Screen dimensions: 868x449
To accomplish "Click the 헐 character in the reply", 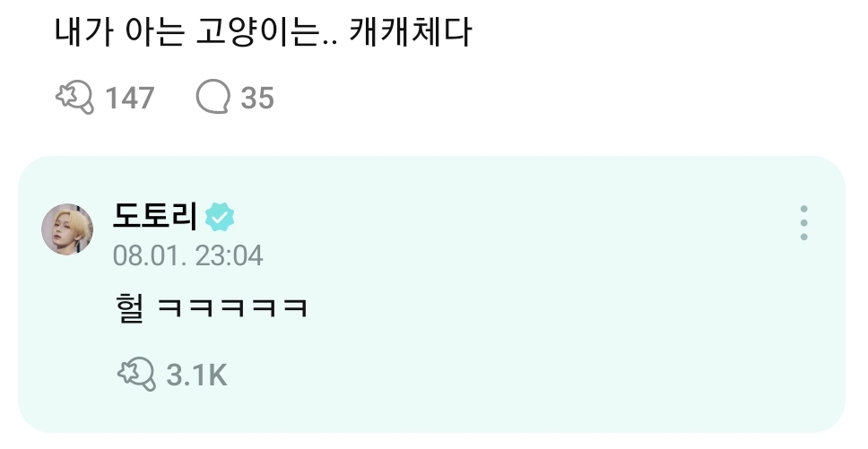I will (129, 307).
